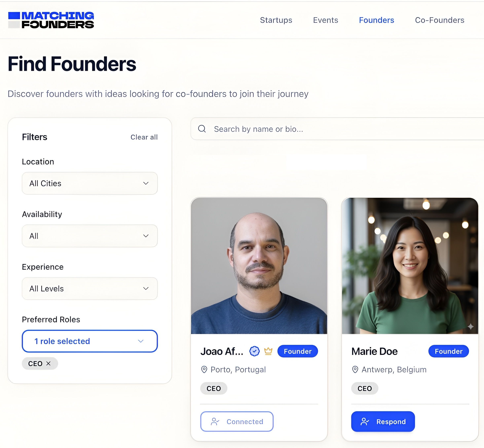This screenshot has width=484, height=448.
Task: Respond to Marie Doe
Action: 383,422
